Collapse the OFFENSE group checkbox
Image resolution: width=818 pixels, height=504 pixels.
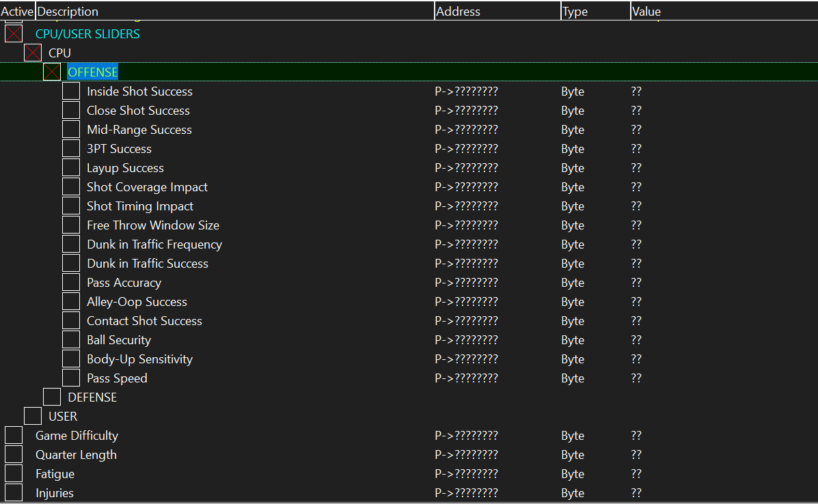52,72
